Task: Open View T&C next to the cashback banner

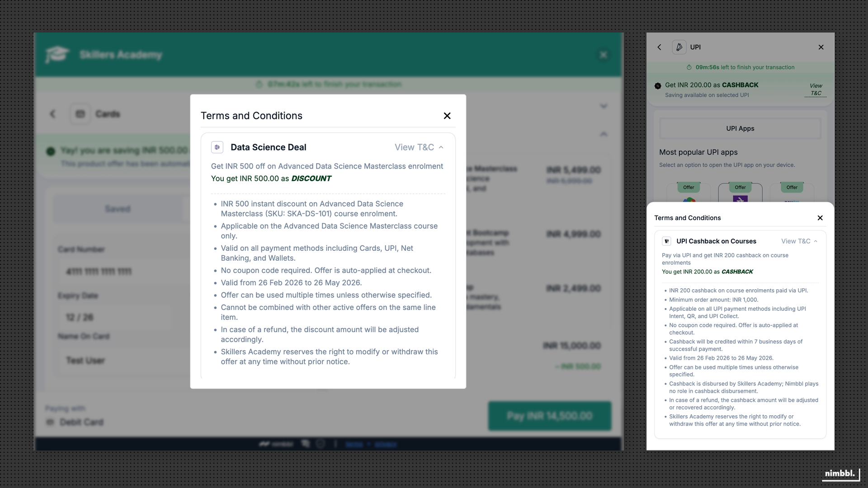Action: point(816,89)
